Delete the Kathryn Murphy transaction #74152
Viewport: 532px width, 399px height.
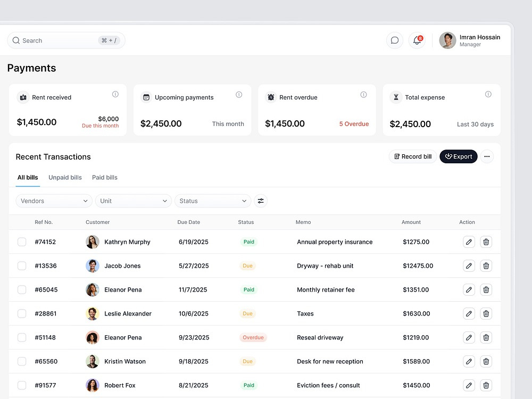click(x=486, y=242)
